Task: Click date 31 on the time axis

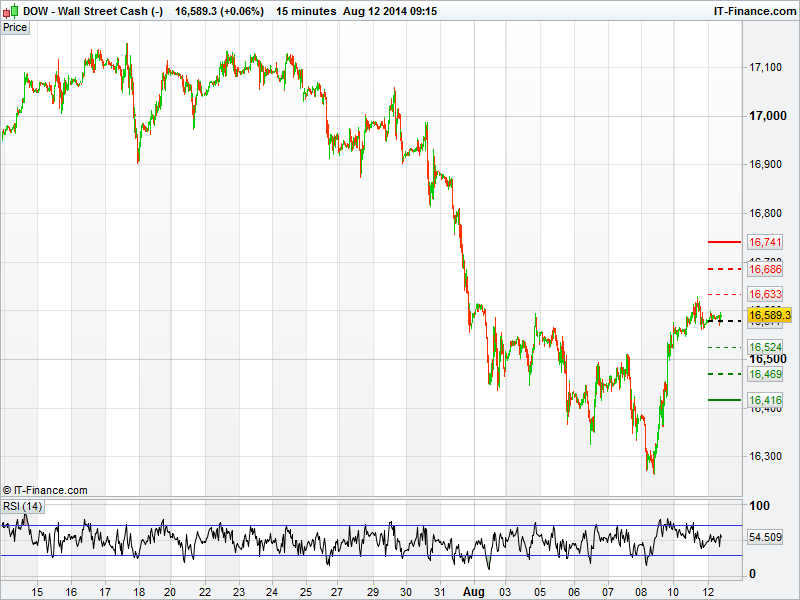Action: [x=440, y=592]
